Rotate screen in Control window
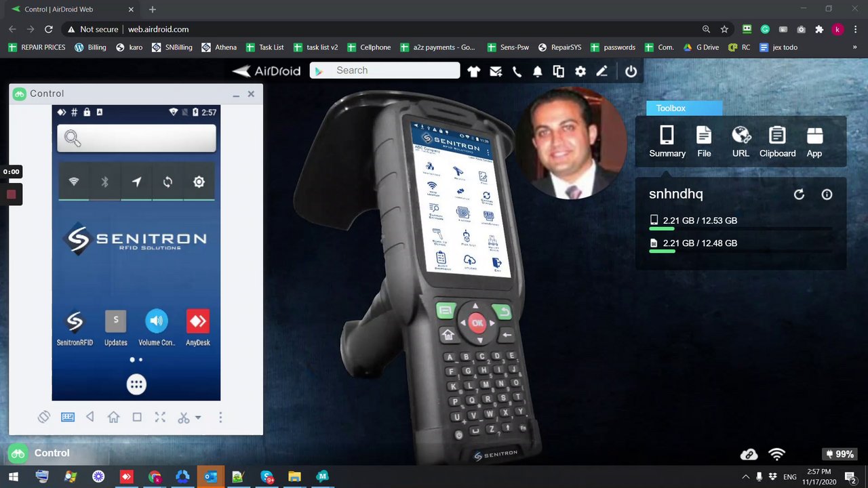 44,418
